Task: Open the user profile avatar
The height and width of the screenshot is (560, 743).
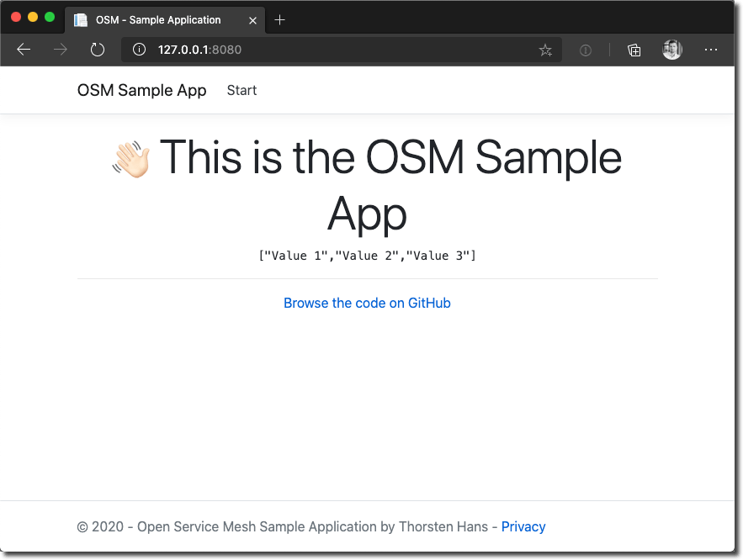Action: 671,50
